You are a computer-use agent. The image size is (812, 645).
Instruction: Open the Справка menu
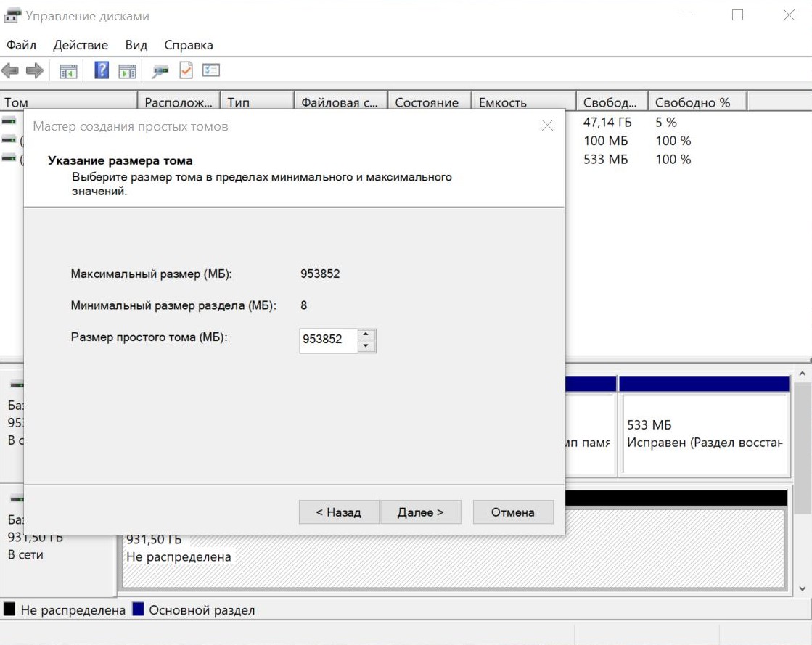coord(189,45)
